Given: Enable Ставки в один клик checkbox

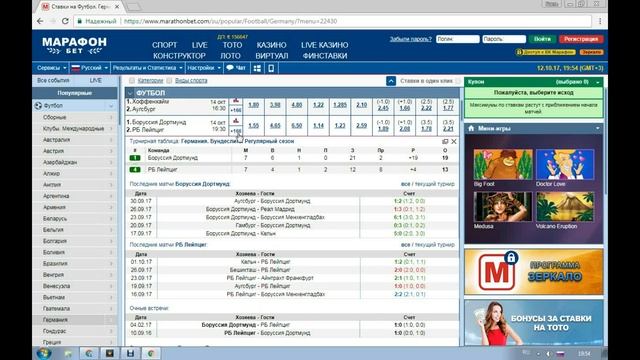Looking at the screenshot, I should coord(458,81).
